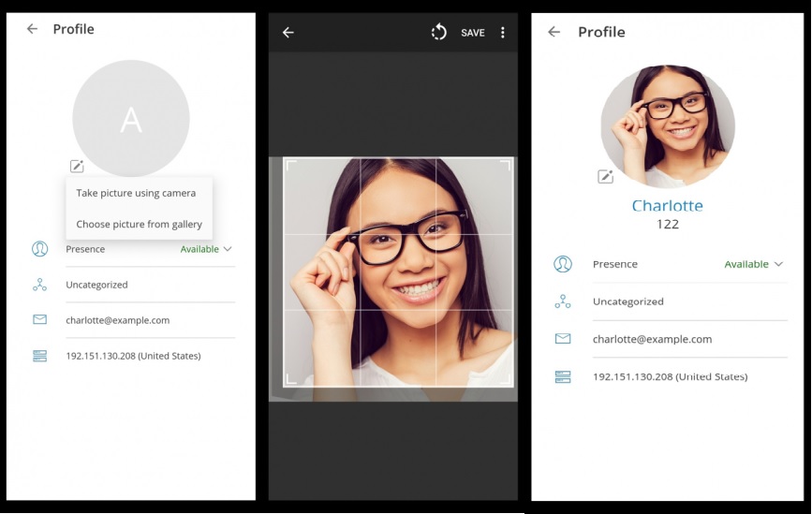Click charlotte@example.com in left profile
Screen dimensions: 812x514
118,320
